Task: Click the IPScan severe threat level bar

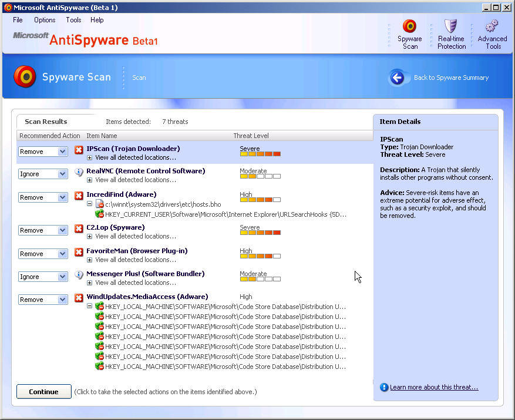Action: tap(260, 154)
